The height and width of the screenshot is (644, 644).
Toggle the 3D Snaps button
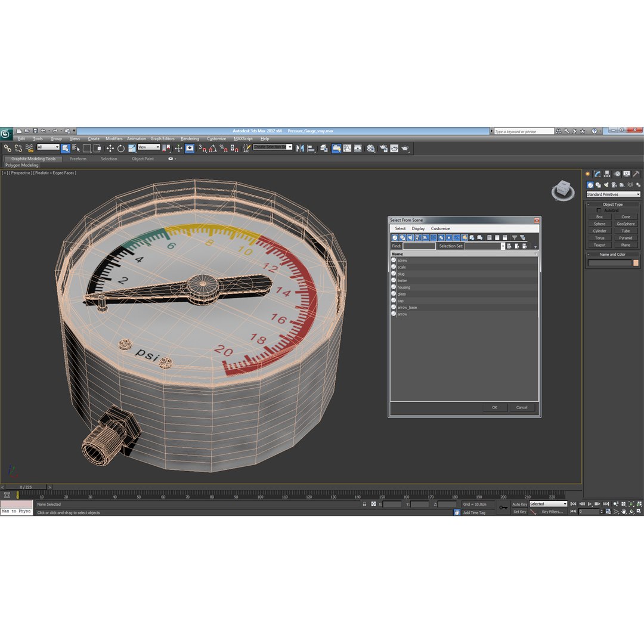click(x=202, y=148)
